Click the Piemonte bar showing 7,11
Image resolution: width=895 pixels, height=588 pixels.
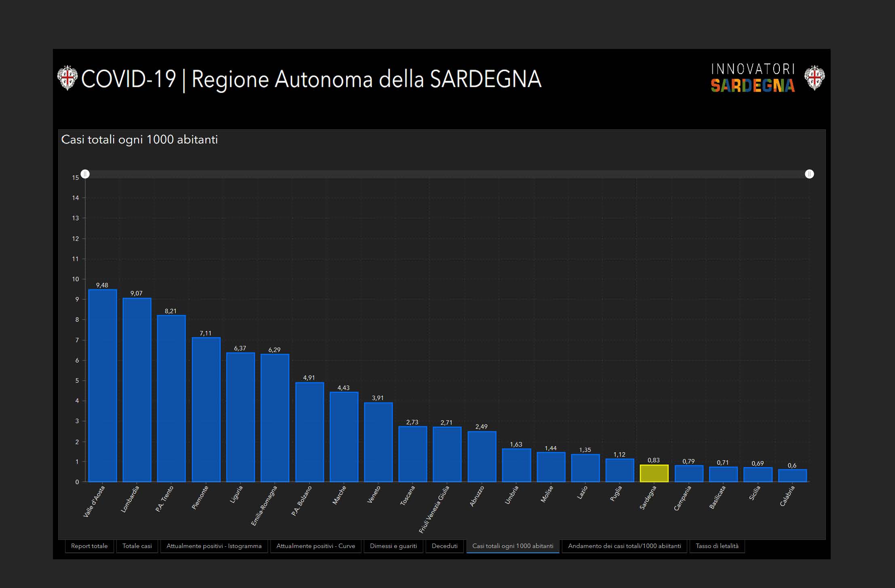pos(206,409)
